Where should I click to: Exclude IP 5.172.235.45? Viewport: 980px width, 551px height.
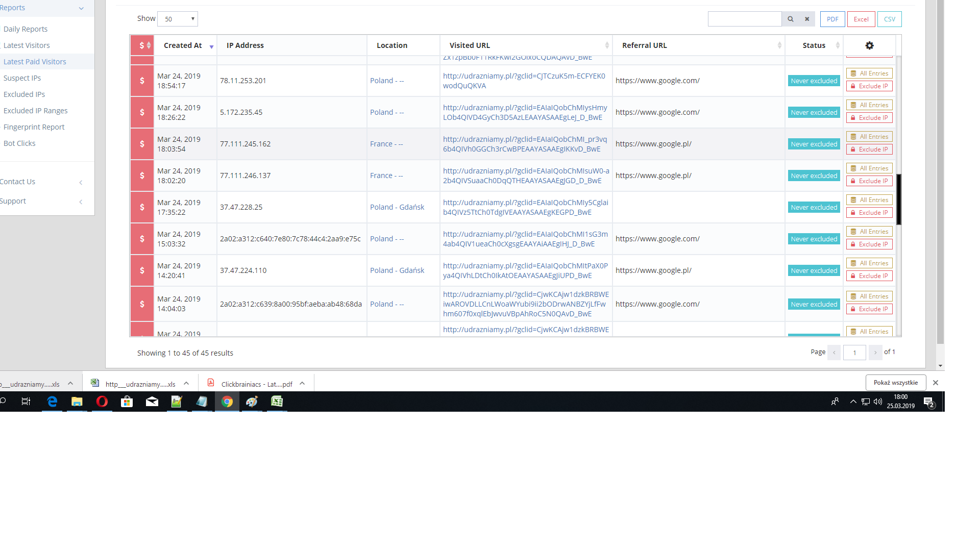[x=869, y=118]
